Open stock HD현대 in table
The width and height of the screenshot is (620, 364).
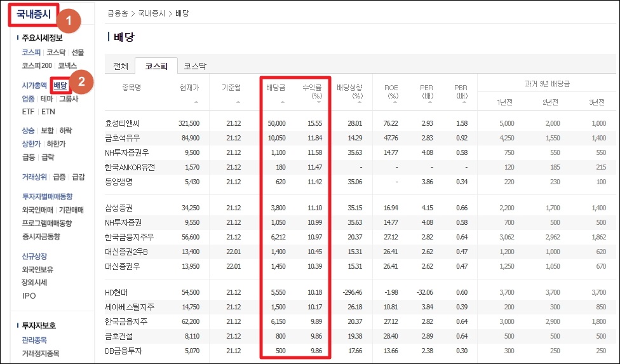tap(116, 293)
